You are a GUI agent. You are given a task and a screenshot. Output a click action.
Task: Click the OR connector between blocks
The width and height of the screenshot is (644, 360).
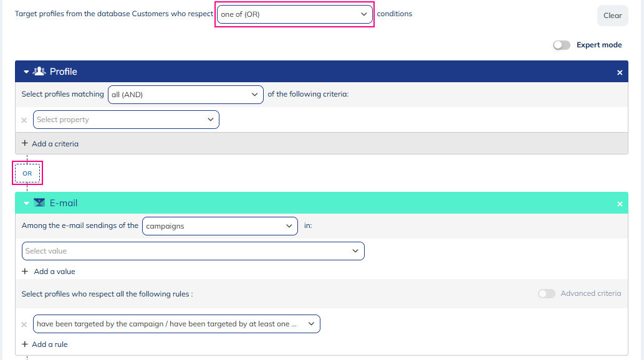click(x=27, y=174)
